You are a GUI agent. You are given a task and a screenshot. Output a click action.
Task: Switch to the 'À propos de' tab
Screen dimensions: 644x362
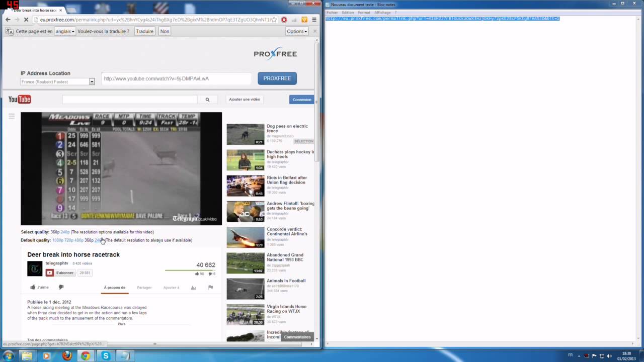(115, 288)
